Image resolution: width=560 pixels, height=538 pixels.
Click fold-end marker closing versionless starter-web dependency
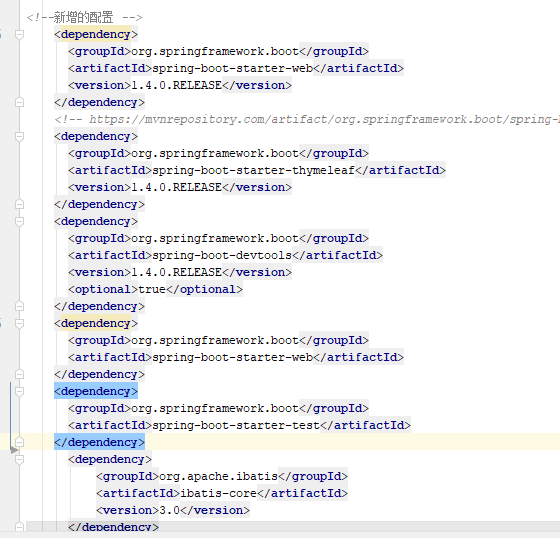(x=19, y=374)
